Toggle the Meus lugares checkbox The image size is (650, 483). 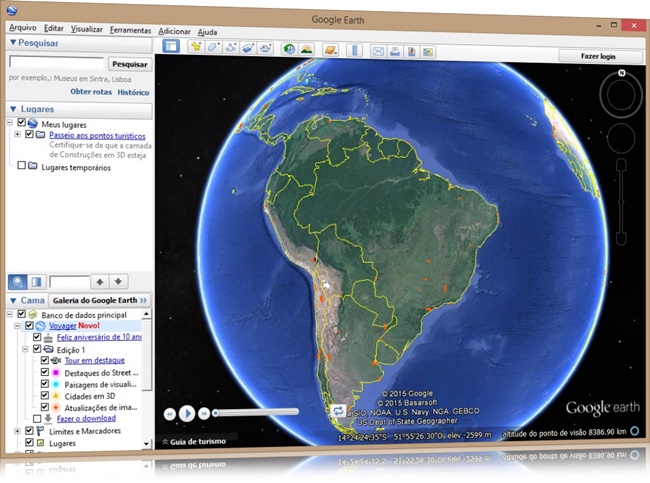click(22, 123)
